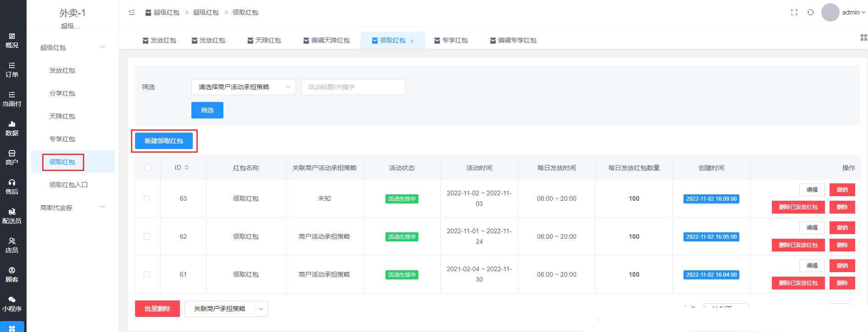Check the row with ID 61

click(x=147, y=274)
